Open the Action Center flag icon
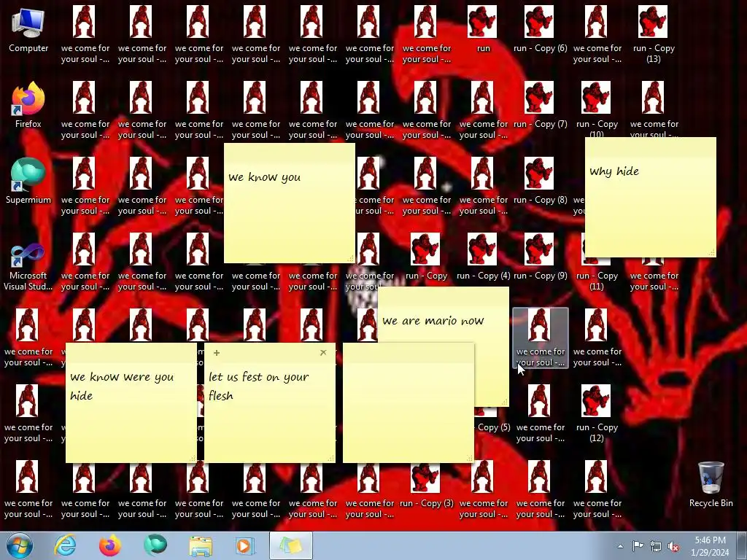747x560 pixels. 638,546
